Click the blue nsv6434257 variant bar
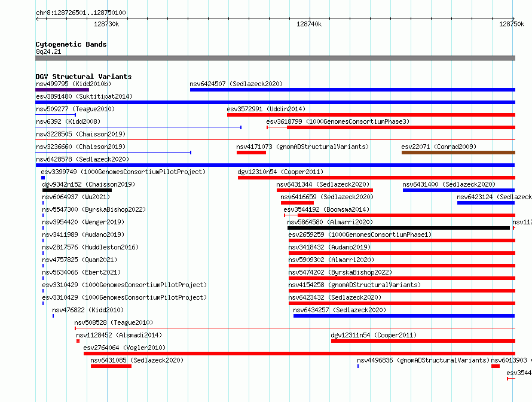This screenshot has height=402, width=532. tap(404, 316)
